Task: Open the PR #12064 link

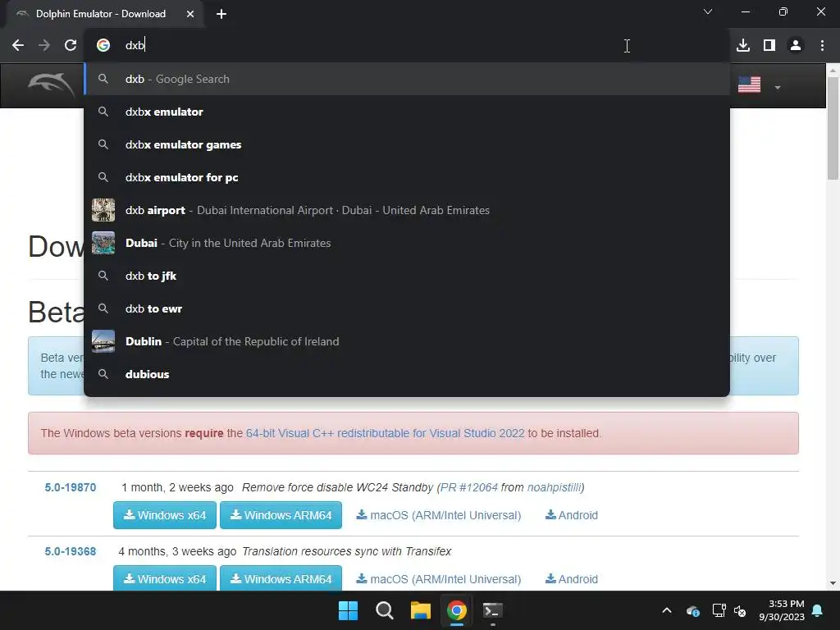Action: pos(468,487)
